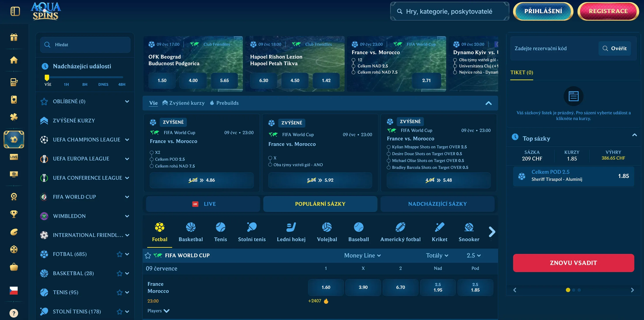Click the ZNOVU VSADIT button
This screenshot has width=644, height=320.
click(x=573, y=263)
